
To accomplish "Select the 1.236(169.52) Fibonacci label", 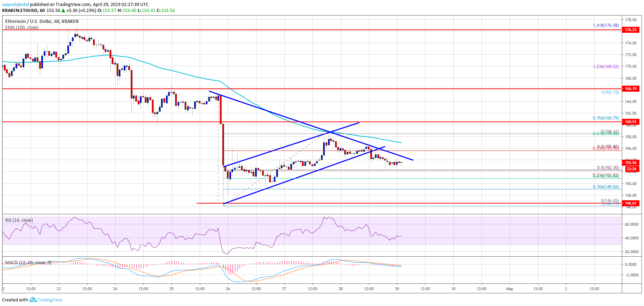I will tap(606, 67).
